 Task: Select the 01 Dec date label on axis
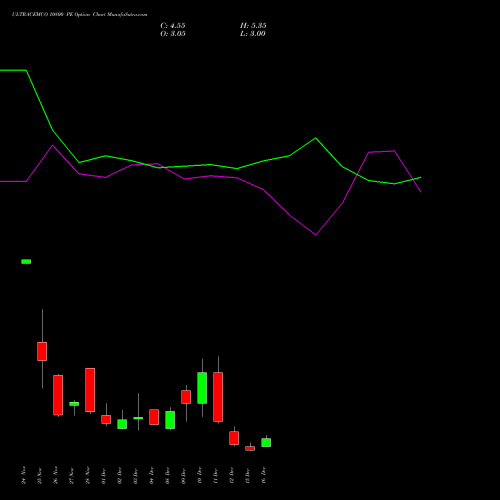[104, 475]
